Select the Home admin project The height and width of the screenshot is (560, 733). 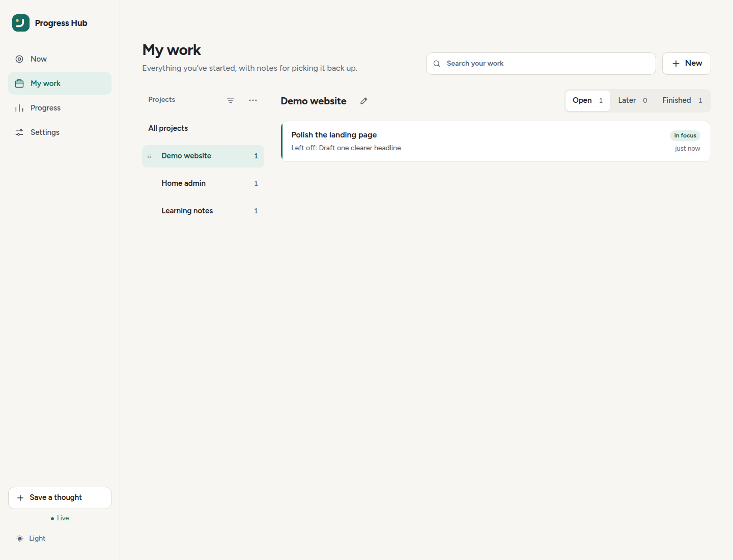point(203,183)
